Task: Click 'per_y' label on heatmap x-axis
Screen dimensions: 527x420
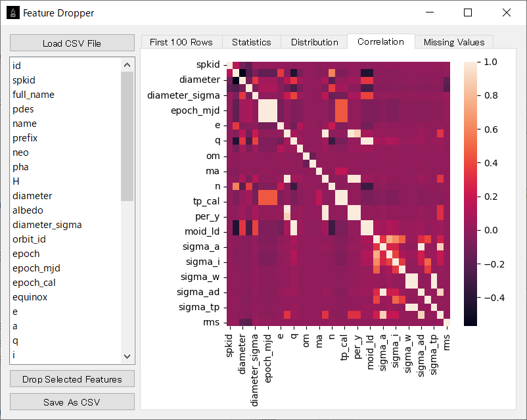Action: point(357,346)
